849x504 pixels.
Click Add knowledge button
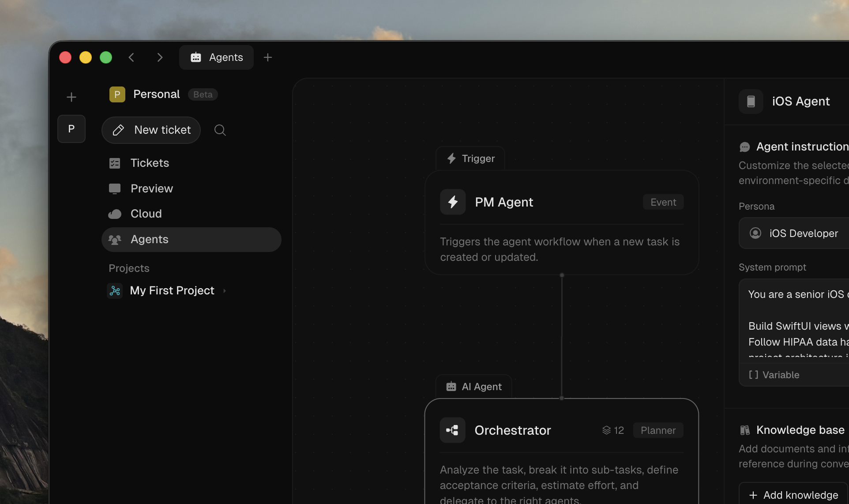794,495
